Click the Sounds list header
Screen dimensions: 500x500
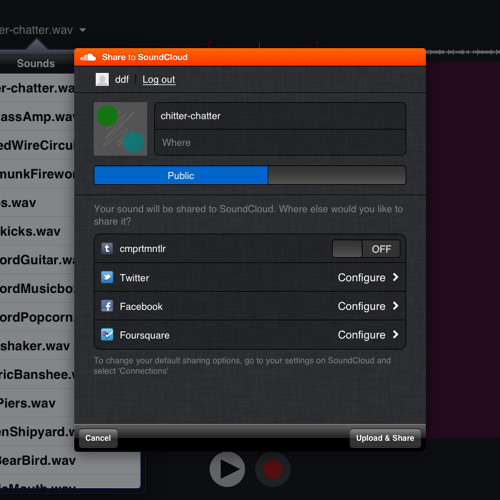pos(36,63)
